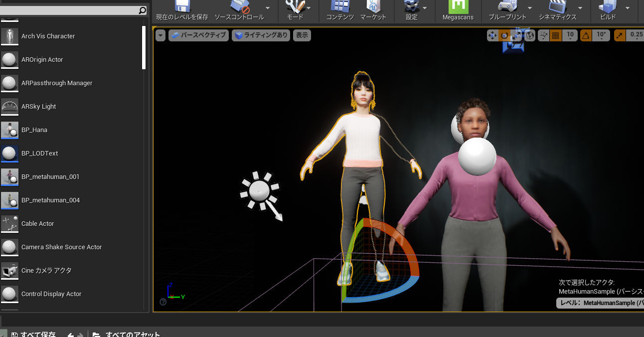Image resolution: width=644 pixels, height=337 pixels.
Task: Select the Rotate gizmo mode in the viewport
Action: tap(505, 35)
